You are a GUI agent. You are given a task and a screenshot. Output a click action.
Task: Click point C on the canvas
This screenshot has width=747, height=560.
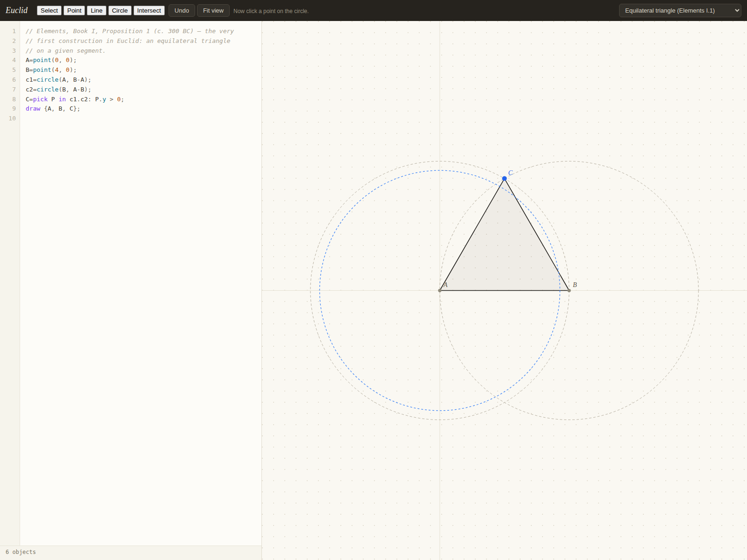click(504, 178)
